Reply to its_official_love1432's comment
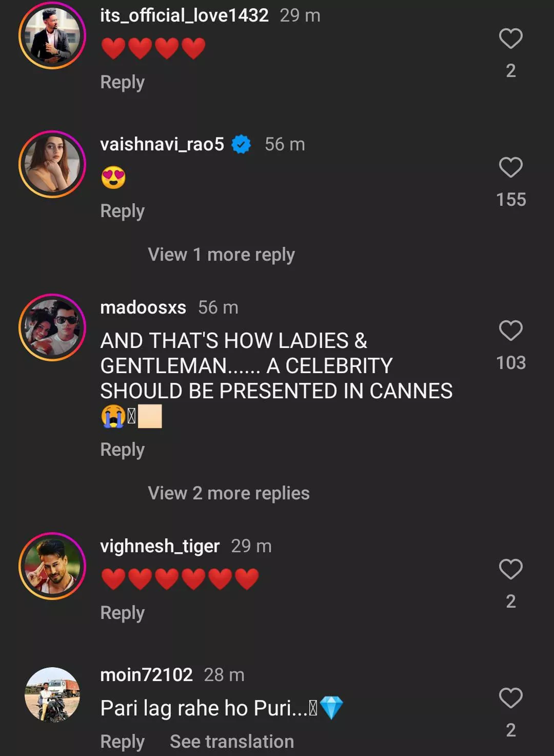The height and width of the screenshot is (756, 554). coord(122,82)
